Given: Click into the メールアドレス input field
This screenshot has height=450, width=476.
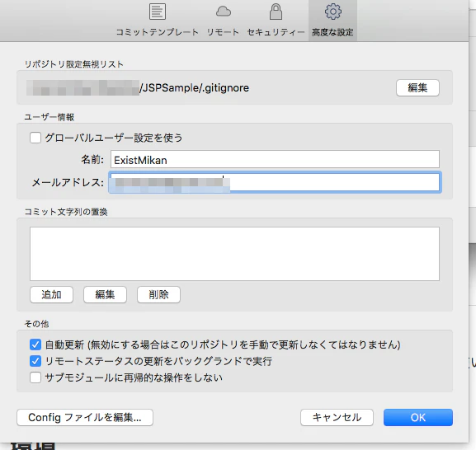Looking at the screenshot, I should tap(275, 182).
